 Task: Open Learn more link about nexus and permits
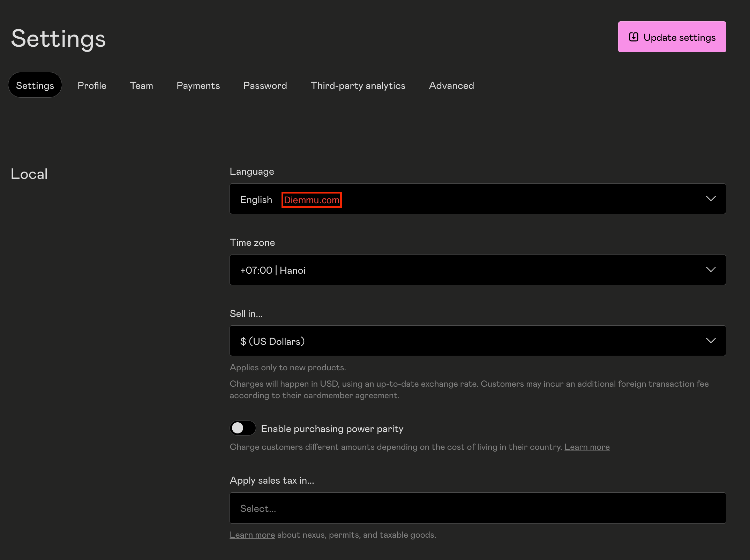click(x=252, y=535)
